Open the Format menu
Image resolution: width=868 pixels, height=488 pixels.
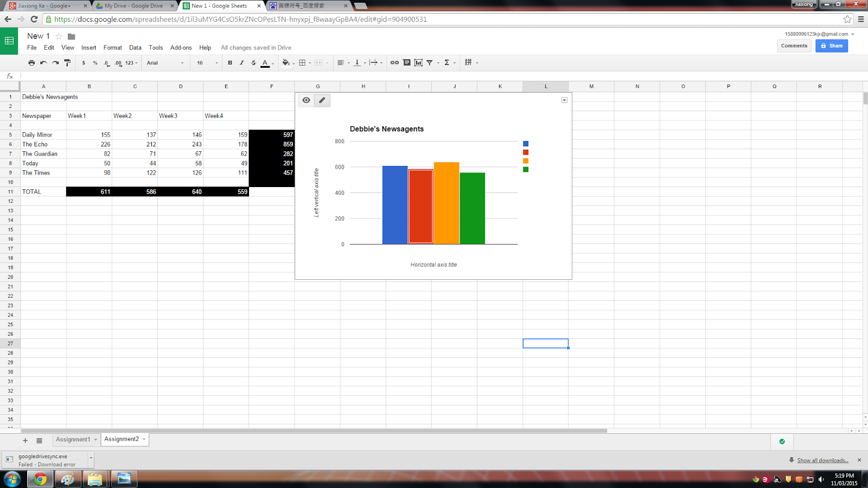click(112, 48)
